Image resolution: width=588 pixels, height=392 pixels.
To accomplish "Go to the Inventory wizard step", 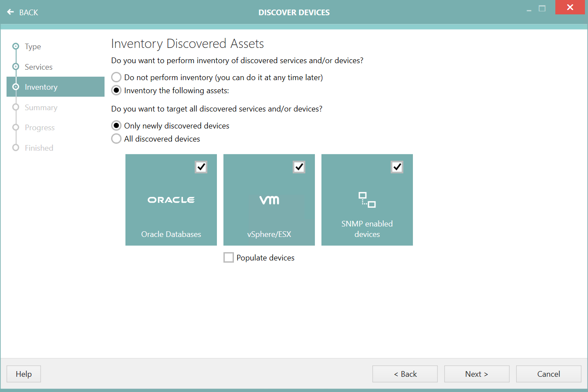I will point(41,87).
